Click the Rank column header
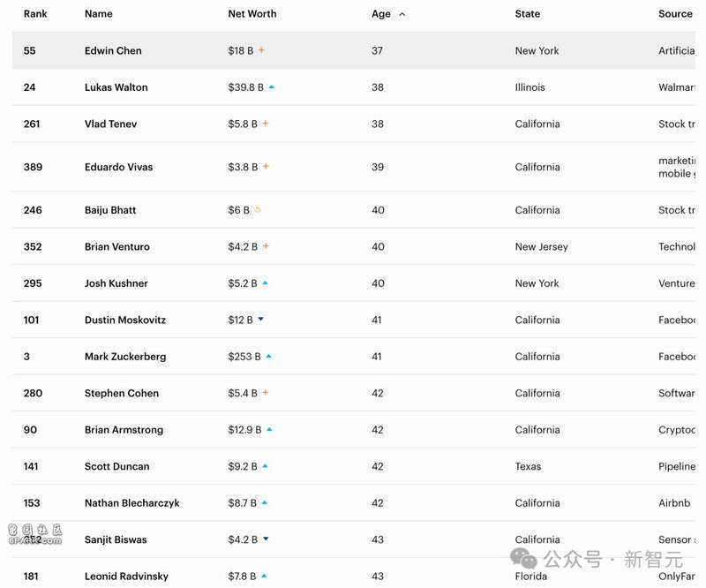706x588 pixels. [x=35, y=14]
